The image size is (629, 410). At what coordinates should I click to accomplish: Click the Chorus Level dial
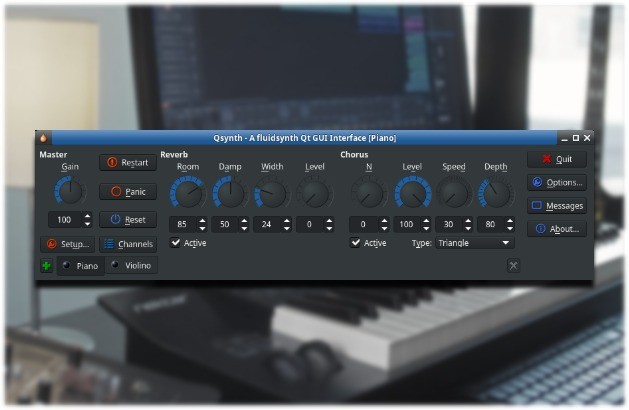pyautogui.click(x=412, y=193)
